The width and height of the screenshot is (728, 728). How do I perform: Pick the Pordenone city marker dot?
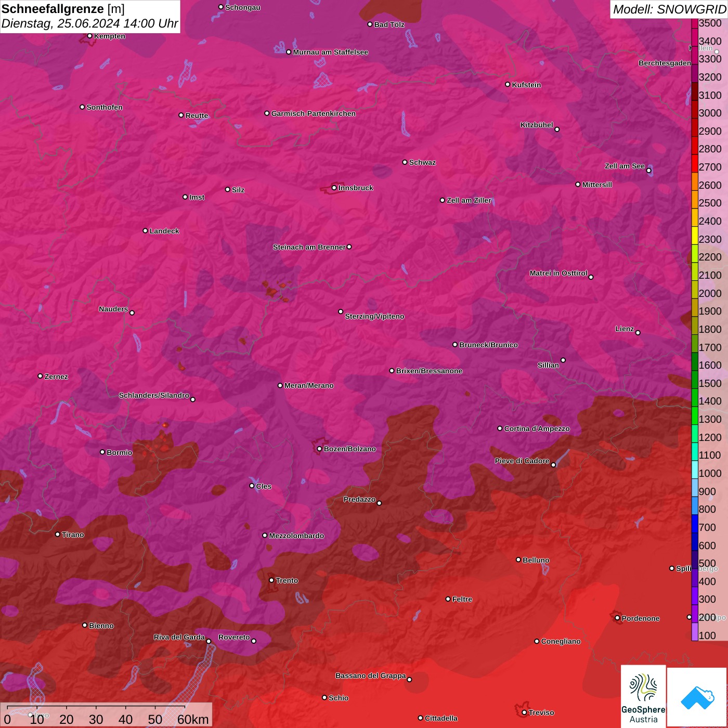tap(617, 618)
